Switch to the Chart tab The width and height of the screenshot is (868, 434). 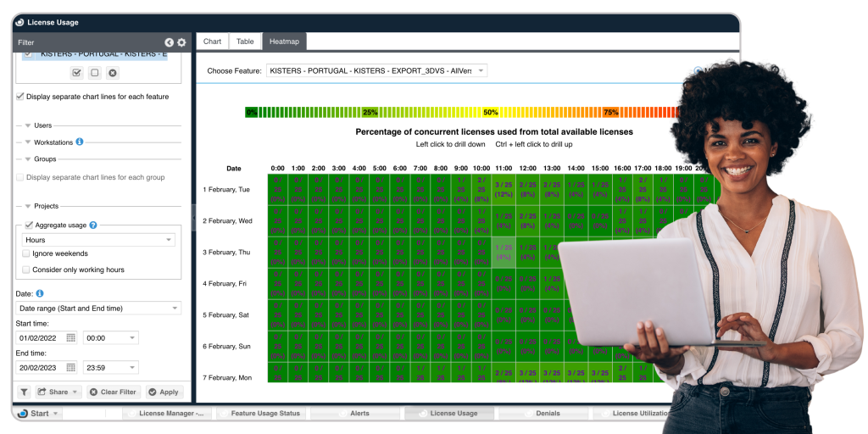(x=212, y=41)
